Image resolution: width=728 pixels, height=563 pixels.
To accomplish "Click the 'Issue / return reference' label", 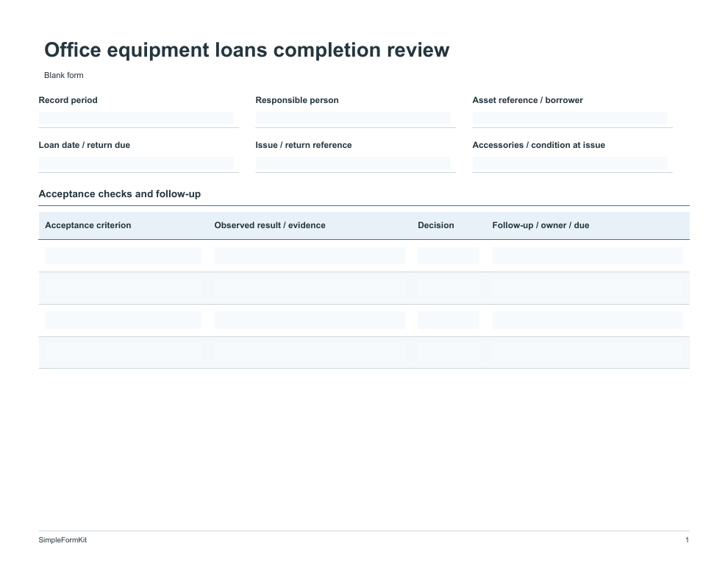I will [x=304, y=145].
